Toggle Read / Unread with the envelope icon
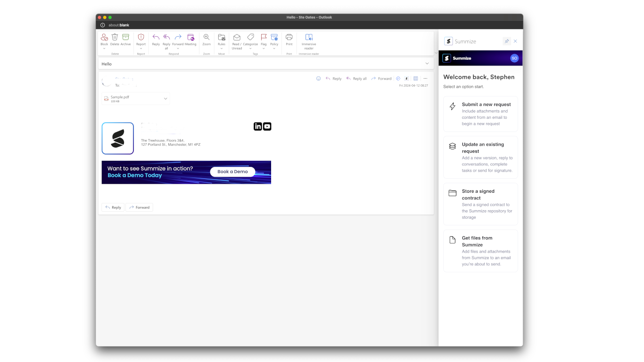 237,37
